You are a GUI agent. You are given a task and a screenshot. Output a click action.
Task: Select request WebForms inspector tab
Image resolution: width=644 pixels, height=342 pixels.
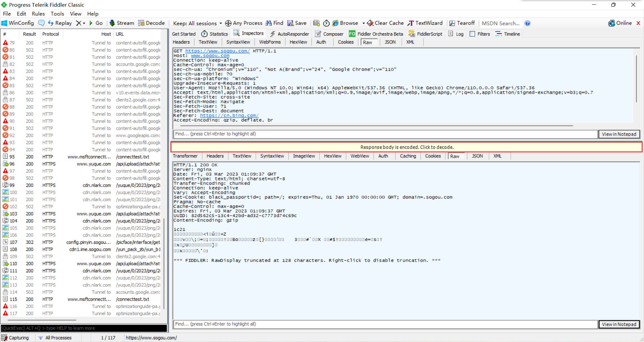click(270, 42)
